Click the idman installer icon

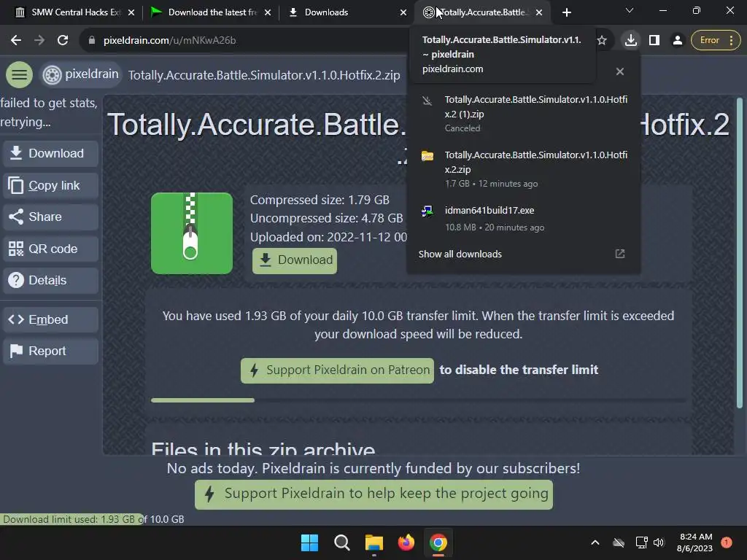pyautogui.click(x=427, y=211)
